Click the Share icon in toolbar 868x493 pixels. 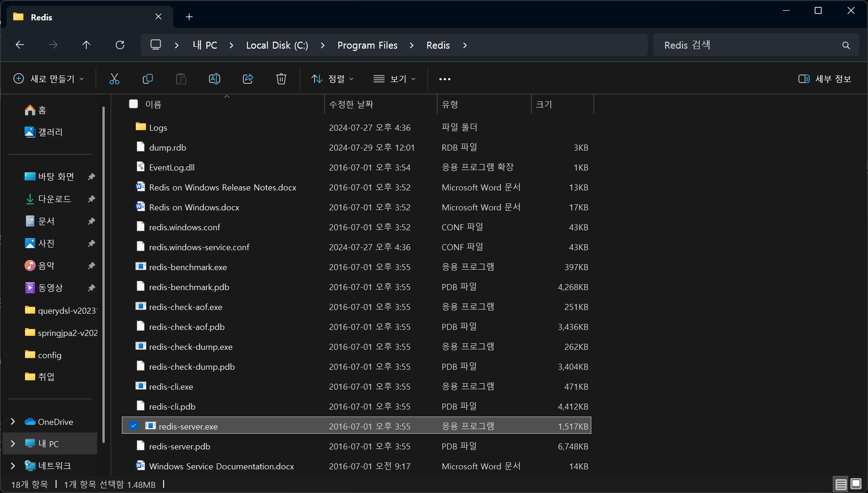point(248,79)
